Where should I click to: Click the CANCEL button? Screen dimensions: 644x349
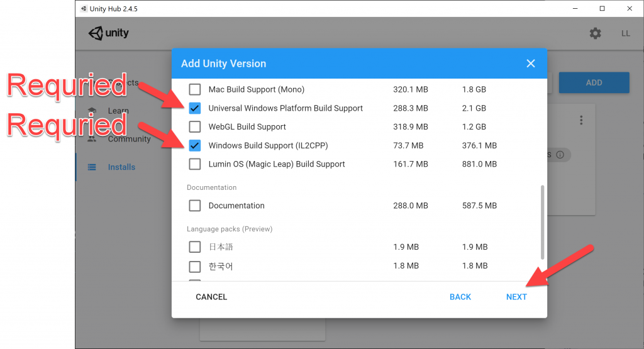coord(211,297)
